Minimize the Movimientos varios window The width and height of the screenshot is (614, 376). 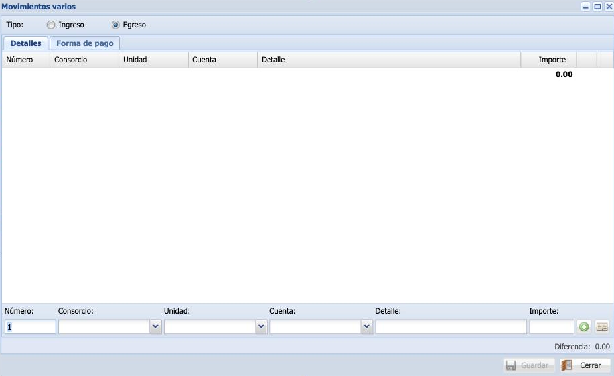coord(585,6)
